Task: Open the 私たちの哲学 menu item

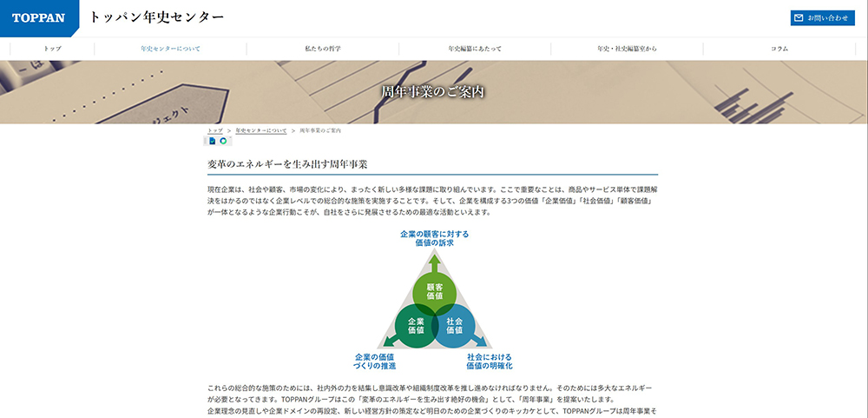Action: point(323,49)
